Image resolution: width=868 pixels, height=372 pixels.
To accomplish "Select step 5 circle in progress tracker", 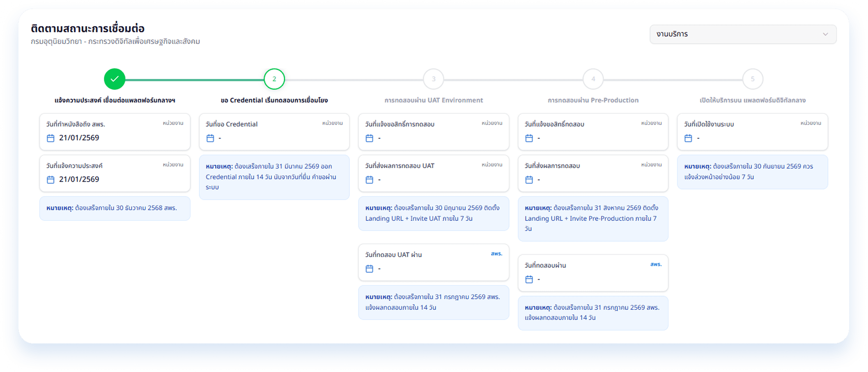I will (753, 79).
